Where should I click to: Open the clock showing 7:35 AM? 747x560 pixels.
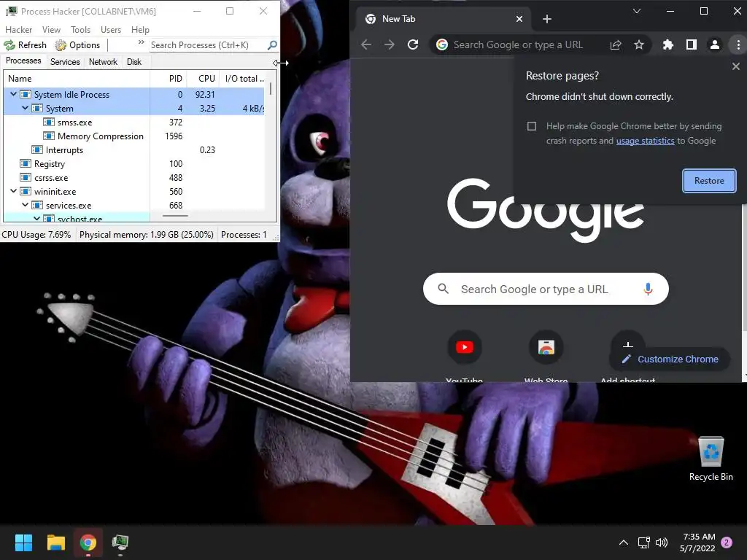click(x=698, y=542)
